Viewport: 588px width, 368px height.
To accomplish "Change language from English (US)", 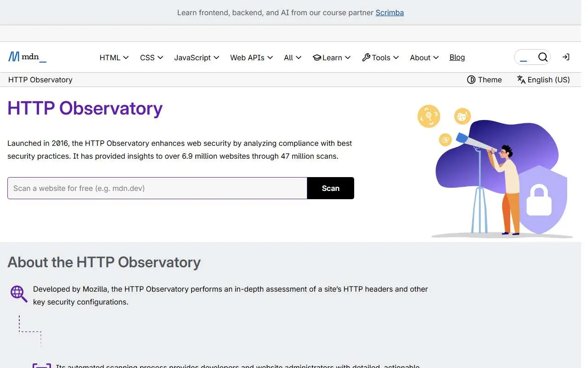I will 543,80.
